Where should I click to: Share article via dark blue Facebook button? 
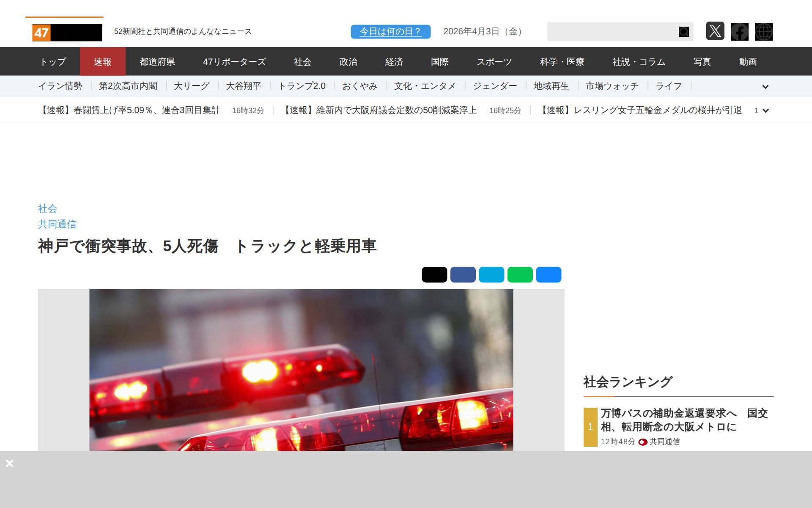point(463,275)
